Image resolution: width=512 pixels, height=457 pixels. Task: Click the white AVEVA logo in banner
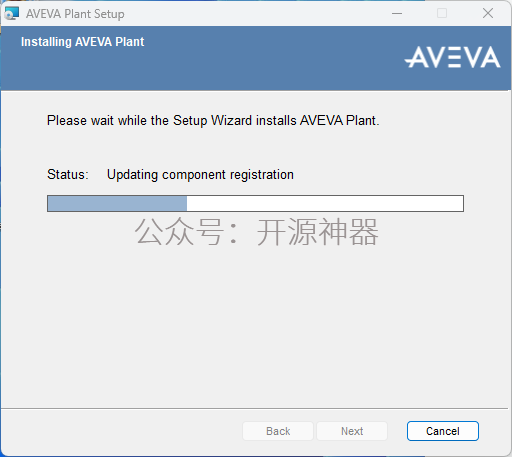point(453,57)
